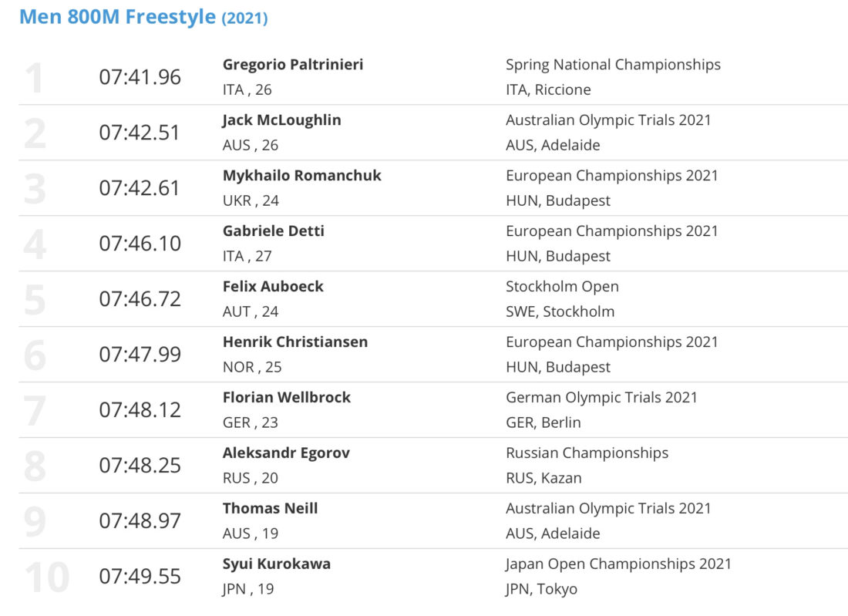Open Thomas Neill's swimmer page

click(x=270, y=508)
